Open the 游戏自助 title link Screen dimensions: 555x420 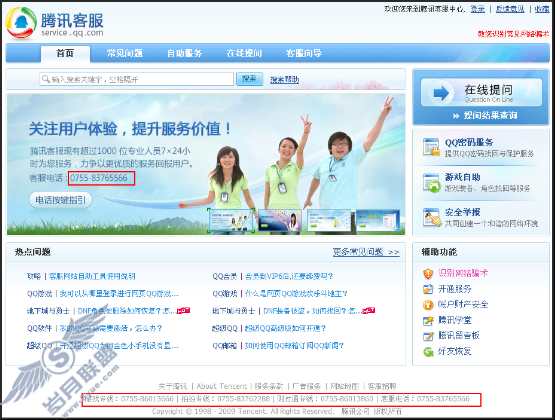pos(463,177)
